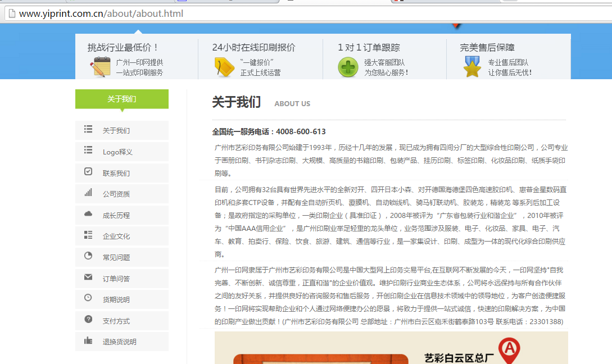The image size is (612, 364).
Task: Open the 关于我们 sidebar menu item
Action: click(x=122, y=130)
